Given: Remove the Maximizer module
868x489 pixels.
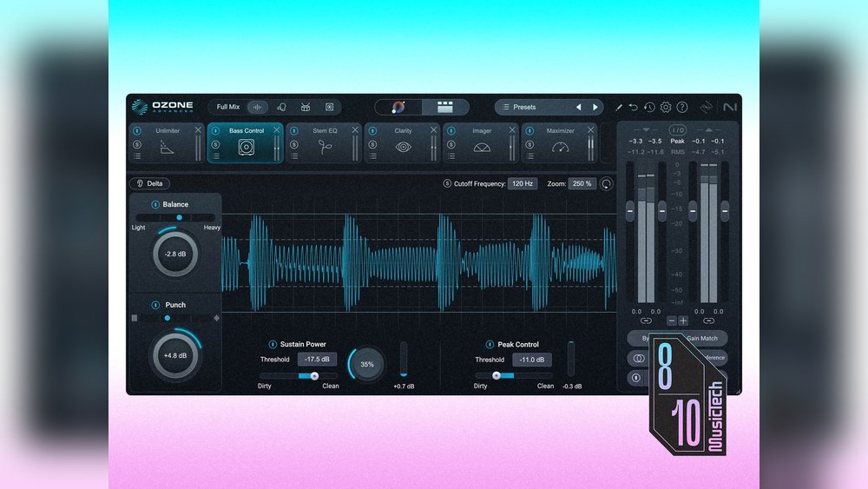Looking at the screenshot, I should click(590, 130).
